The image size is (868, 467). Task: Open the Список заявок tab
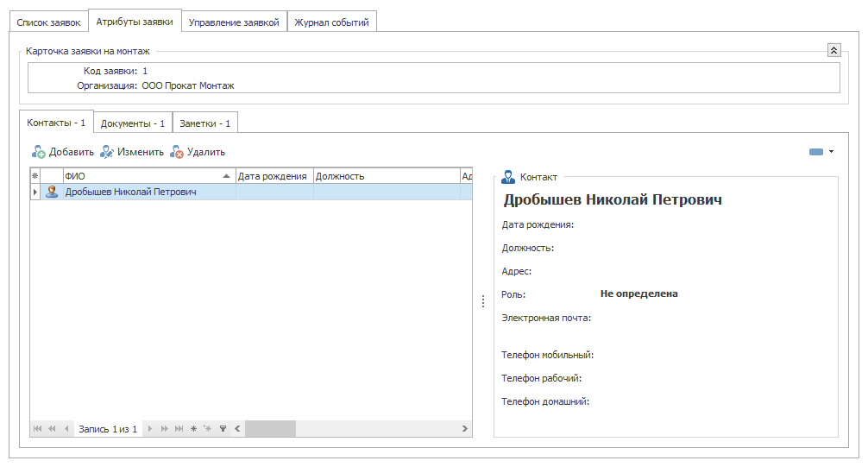[48, 22]
